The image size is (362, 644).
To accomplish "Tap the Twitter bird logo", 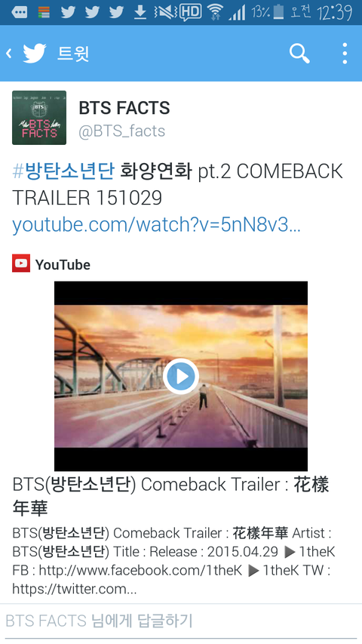I will point(35,54).
